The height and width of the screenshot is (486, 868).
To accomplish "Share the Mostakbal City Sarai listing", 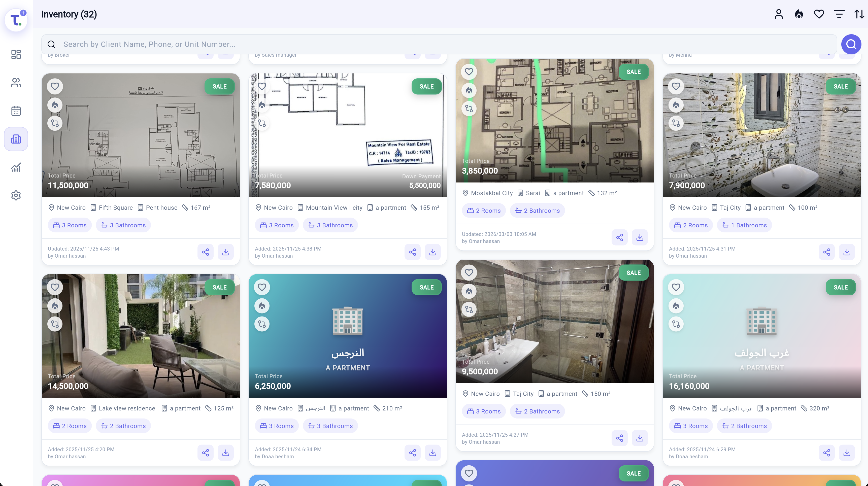I will pos(620,237).
